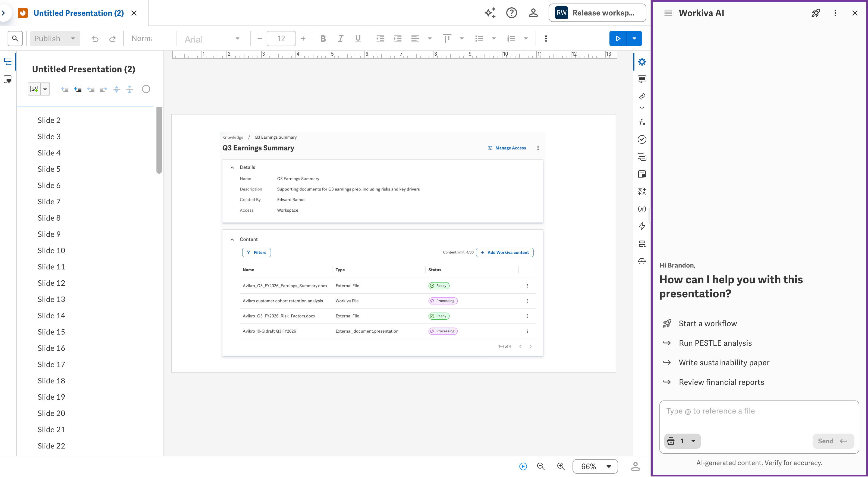Open the favorites panel in left sidebar

[7, 79]
